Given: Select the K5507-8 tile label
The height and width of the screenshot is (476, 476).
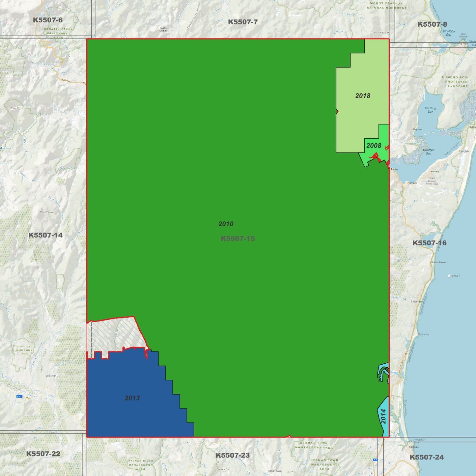Looking at the screenshot, I should [433, 24].
